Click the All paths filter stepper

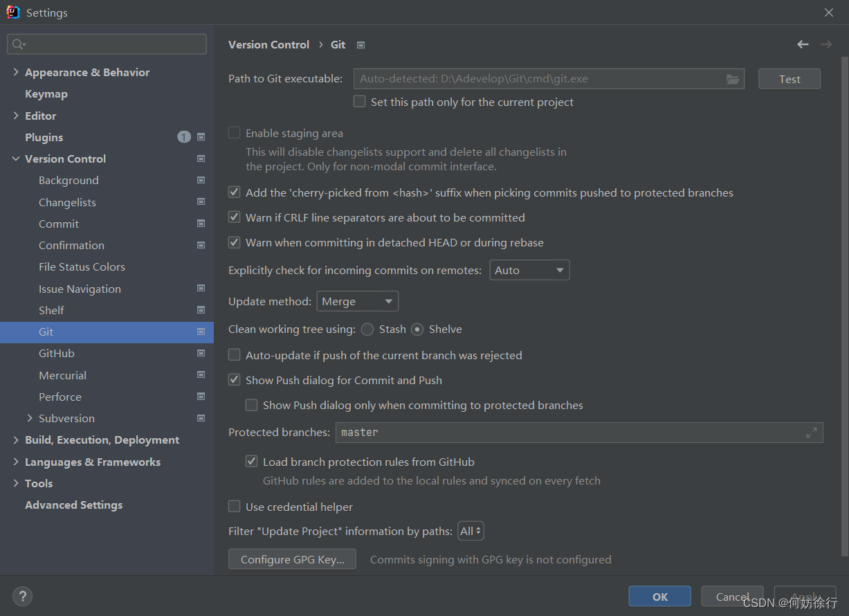pyautogui.click(x=471, y=531)
